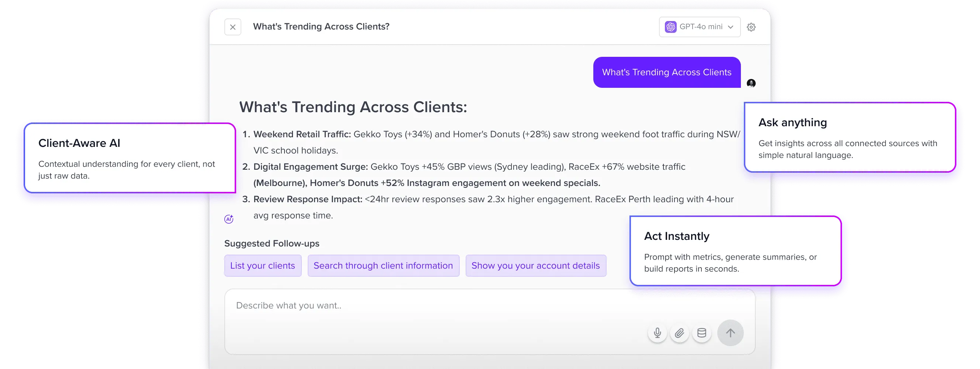Choose the 'List your clients' follow-up
This screenshot has height=369, width=980.
(262, 266)
